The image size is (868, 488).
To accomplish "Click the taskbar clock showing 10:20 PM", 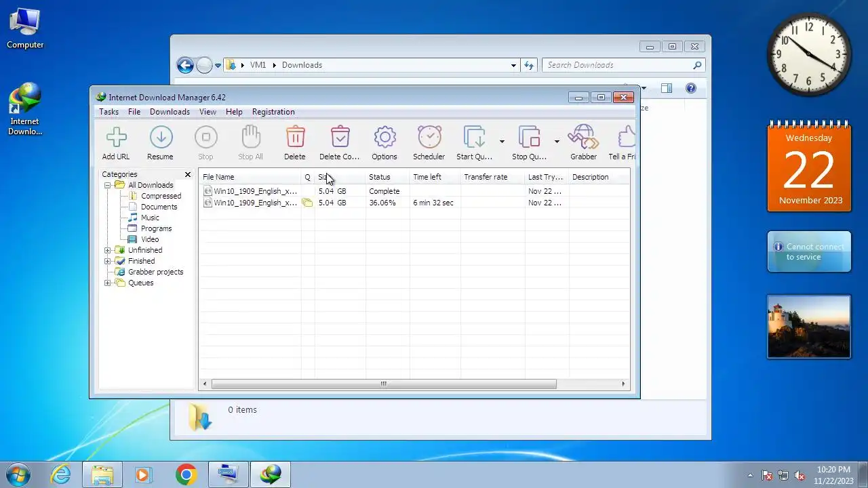I will tap(833, 474).
